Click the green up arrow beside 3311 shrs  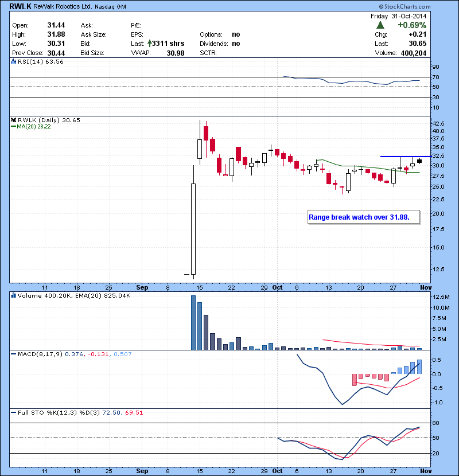point(149,44)
